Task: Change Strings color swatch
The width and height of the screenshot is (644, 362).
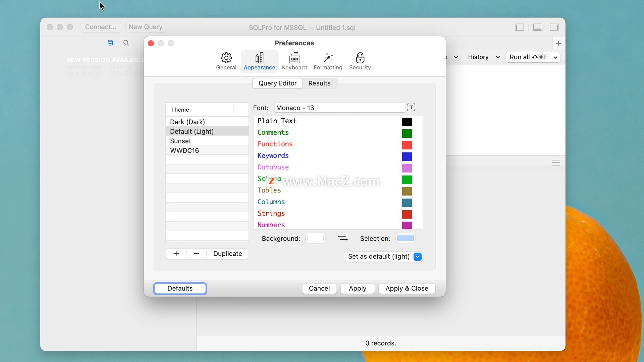Action: 407,214
